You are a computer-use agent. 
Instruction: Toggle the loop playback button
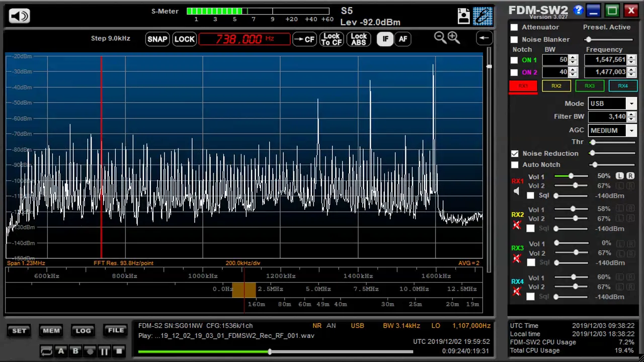(46, 351)
